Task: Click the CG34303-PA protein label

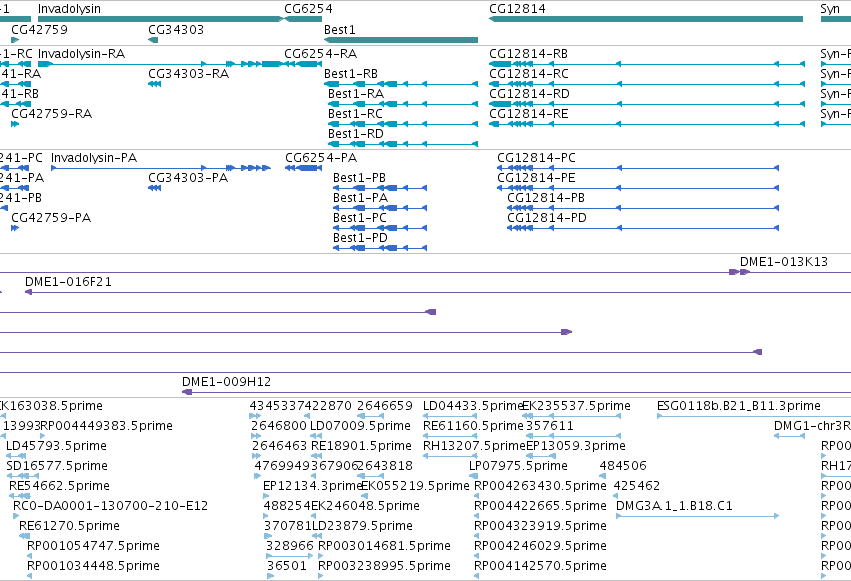Action: click(188, 178)
